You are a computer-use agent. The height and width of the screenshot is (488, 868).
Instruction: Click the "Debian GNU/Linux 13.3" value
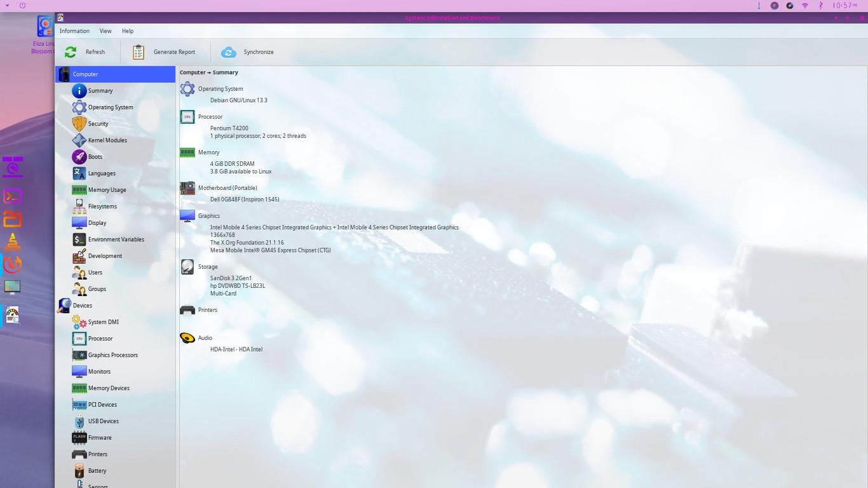pyautogui.click(x=239, y=100)
